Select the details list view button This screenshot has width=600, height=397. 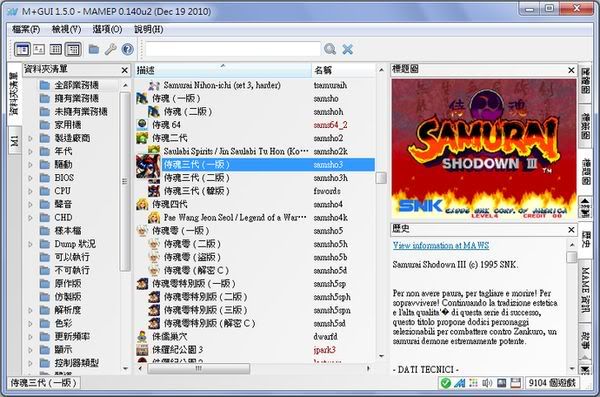73,49
